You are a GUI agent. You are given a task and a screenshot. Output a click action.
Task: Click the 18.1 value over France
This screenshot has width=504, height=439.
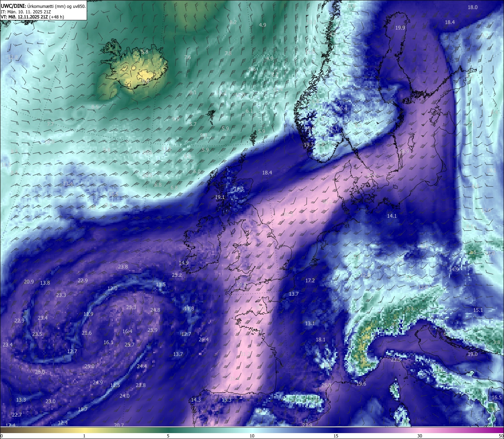tap(321, 339)
